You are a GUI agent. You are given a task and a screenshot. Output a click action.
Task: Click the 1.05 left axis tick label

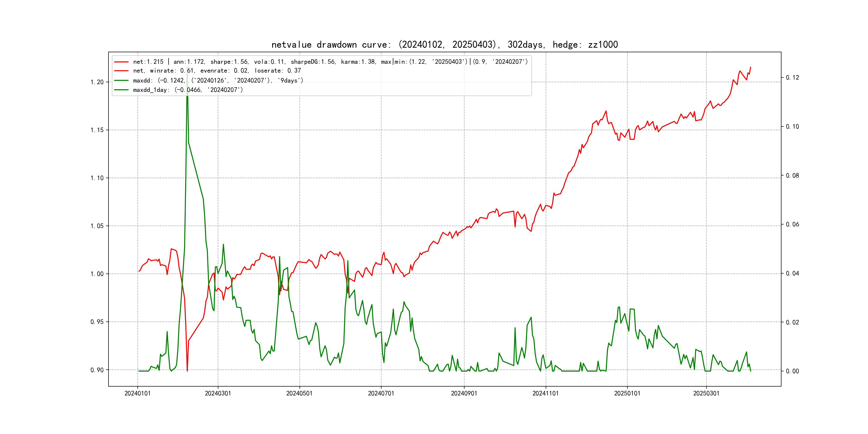[97, 226]
